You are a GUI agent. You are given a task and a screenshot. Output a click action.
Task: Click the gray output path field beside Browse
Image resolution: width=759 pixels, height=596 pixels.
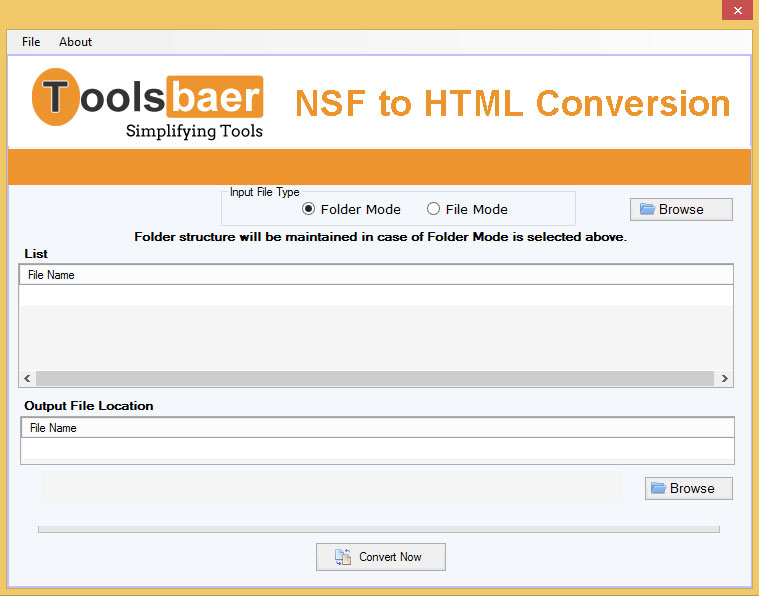pyautogui.click(x=330, y=487)
